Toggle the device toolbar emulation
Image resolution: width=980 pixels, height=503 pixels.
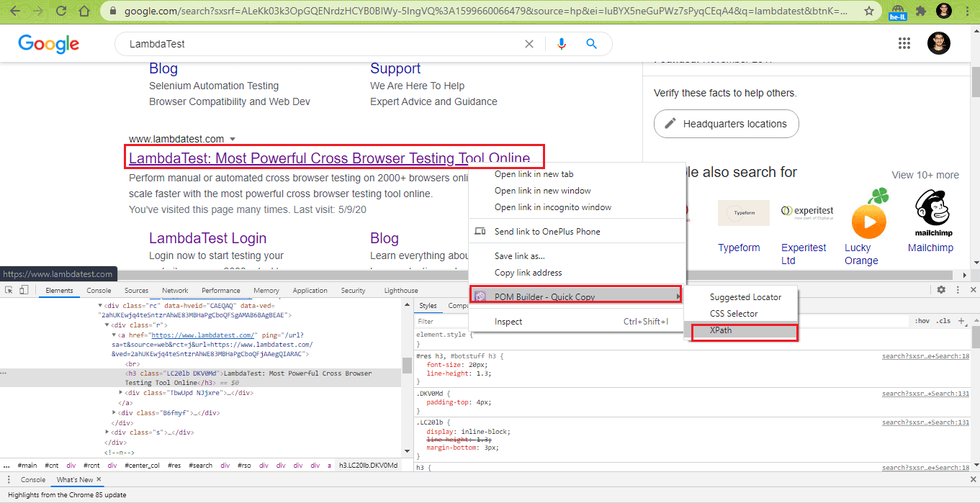(25, 290)
